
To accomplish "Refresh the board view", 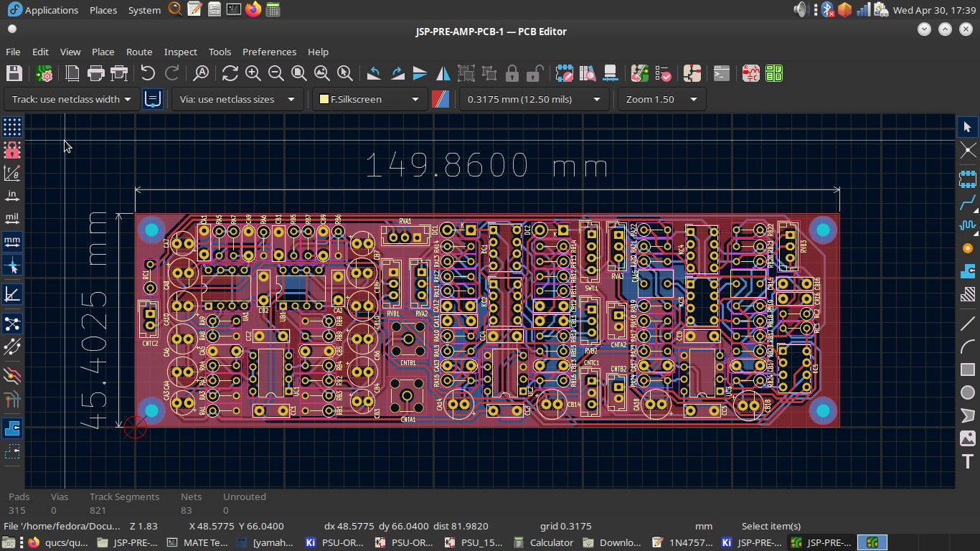I will (230, 73).
